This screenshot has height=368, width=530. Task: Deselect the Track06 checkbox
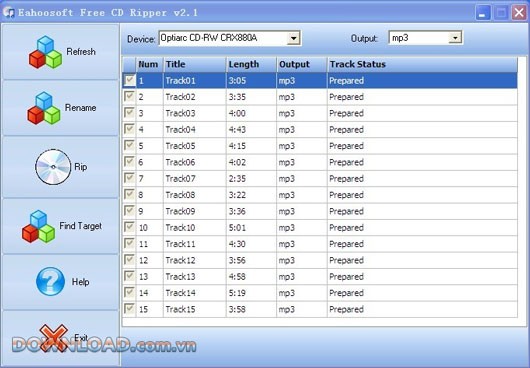tap(129, 162)
